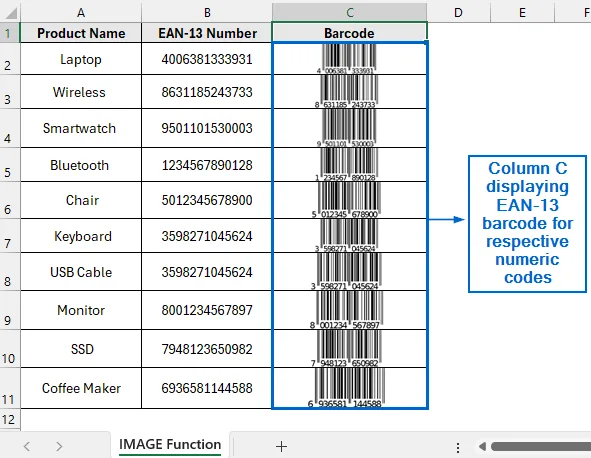Click the Wireless barcode image

[347, 92]
